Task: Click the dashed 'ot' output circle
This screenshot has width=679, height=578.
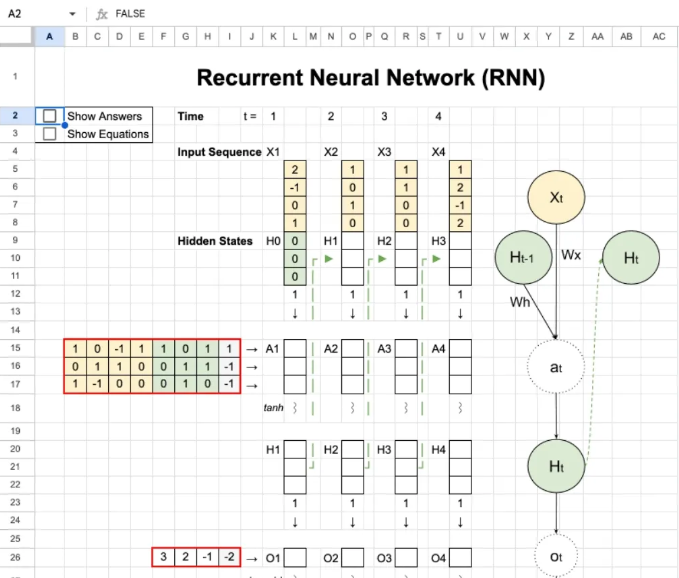Action: [557, 553]
